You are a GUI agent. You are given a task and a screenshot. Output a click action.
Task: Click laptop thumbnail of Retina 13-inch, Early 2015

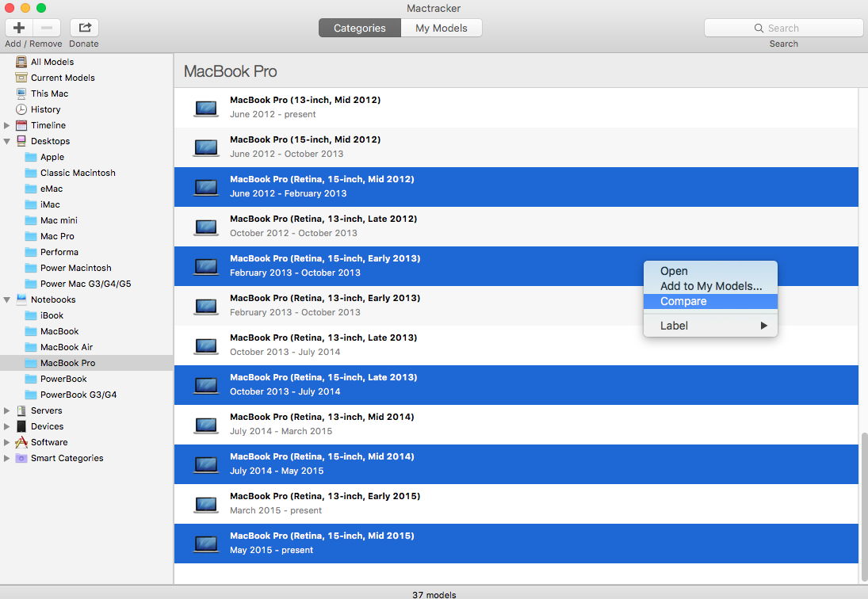(x=206, y=505)
